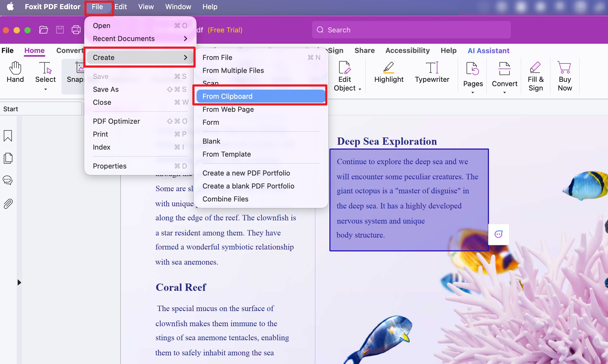Create a Blank PDF
The height and width of the screenshot is (364, 608).
pyautogui.click(x=261, y=141)
